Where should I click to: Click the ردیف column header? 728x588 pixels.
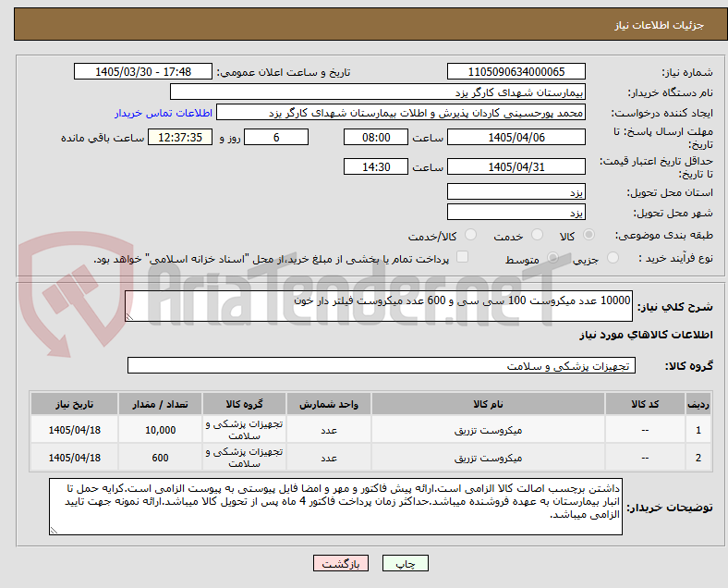pos(698,404)
